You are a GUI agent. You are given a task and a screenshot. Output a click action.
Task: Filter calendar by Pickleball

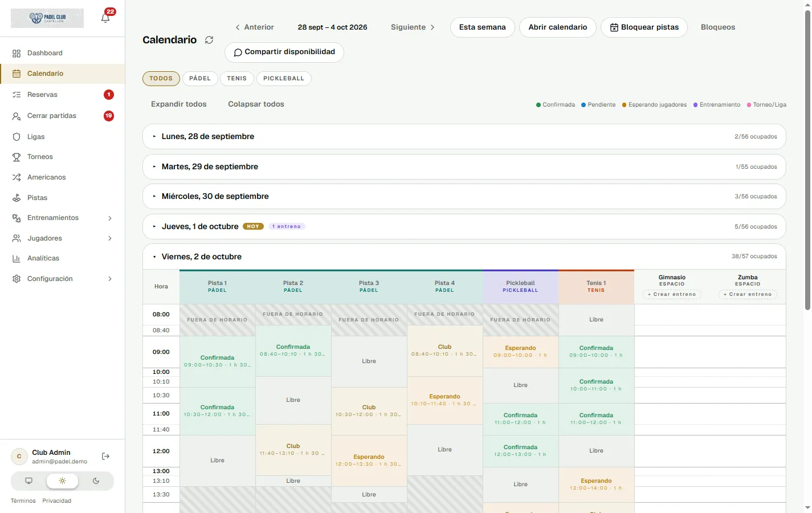click(x=284, y=79)
